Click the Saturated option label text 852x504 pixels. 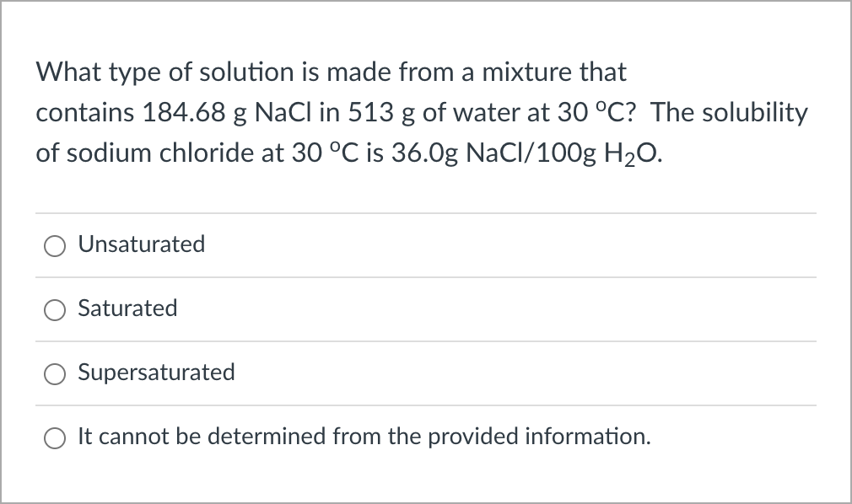click(127, 308)
